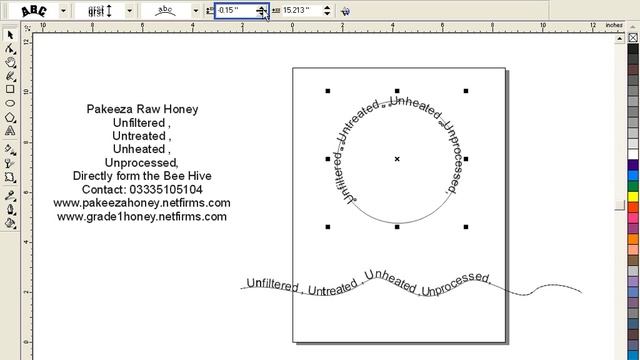Click the bottom-right selection handle of circle
Screen dimensions: 640x360
tap(466, 227)
